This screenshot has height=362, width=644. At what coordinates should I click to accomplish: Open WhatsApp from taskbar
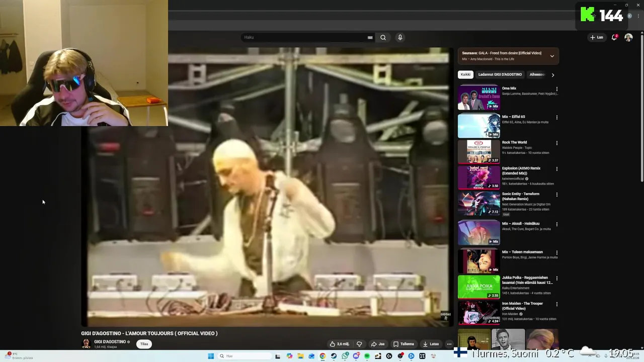click(x=345, y=356)
